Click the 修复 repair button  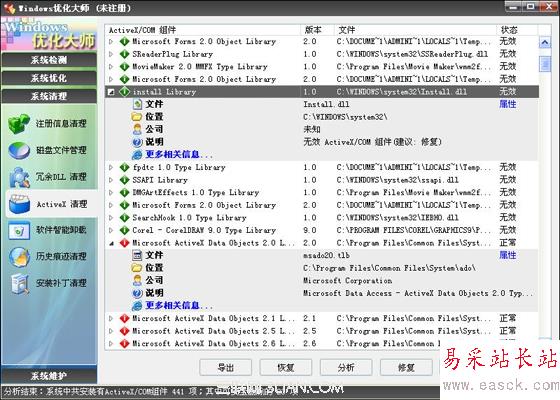click(x=406, y=368)
